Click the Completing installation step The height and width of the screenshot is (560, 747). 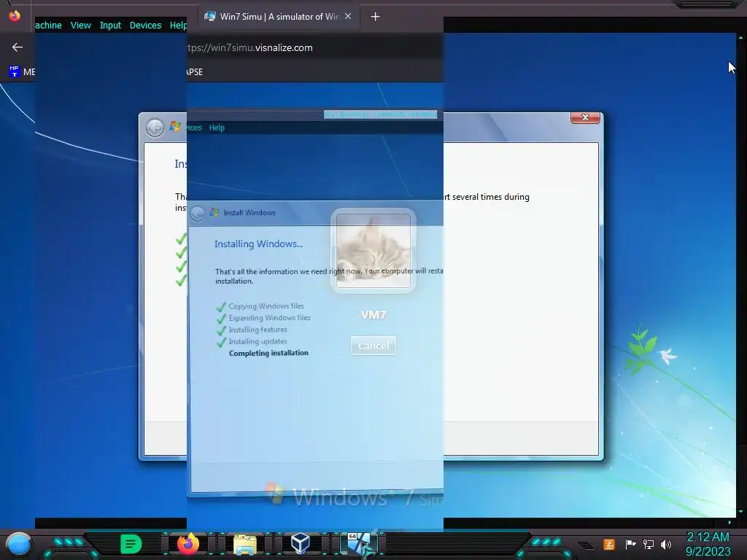pyautogui.click(x=268, y=353)
